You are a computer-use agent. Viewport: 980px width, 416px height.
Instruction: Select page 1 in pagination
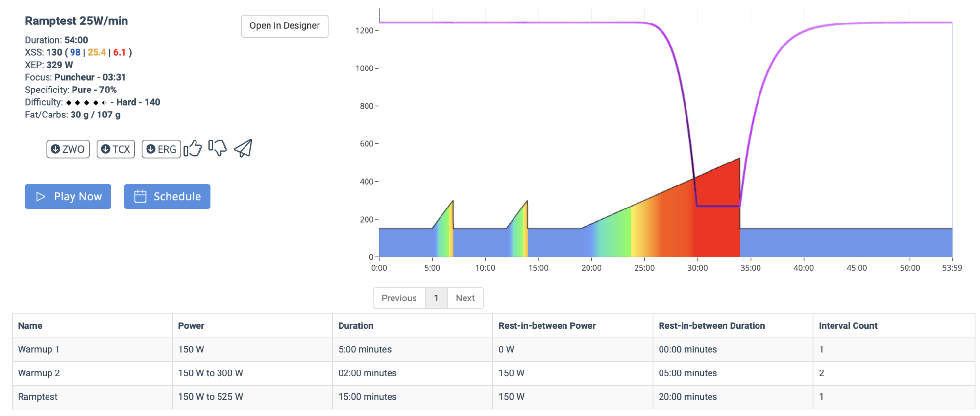coord(436,298)
